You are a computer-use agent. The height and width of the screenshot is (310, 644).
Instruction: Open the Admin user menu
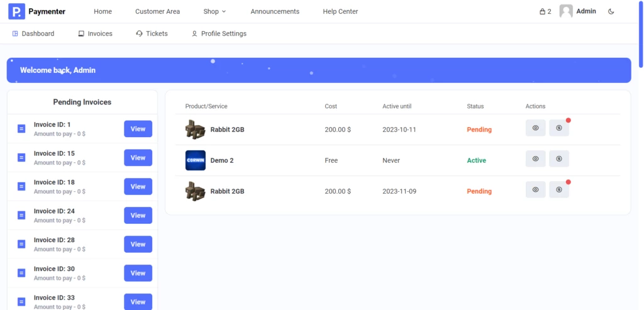point(586,11)
